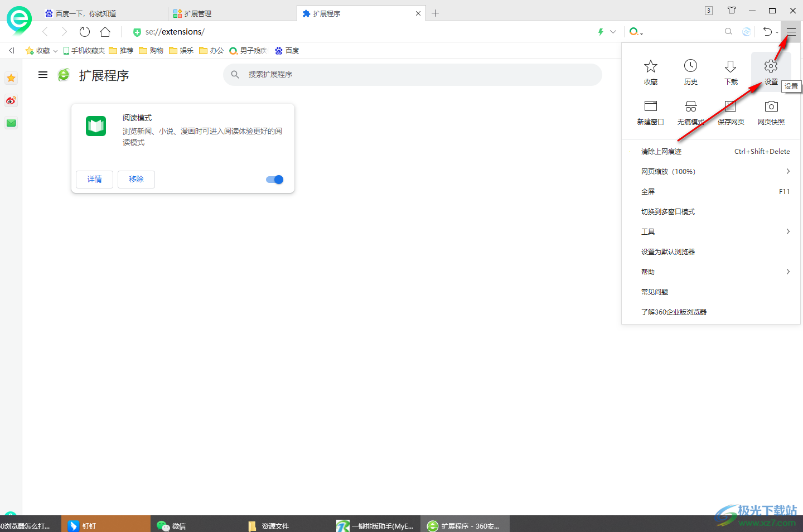This screenshot has height=532, width=803.
Task: Select 切换到多窗口模式 menu item
Action: pyautogui.click(x=711, y=212)
